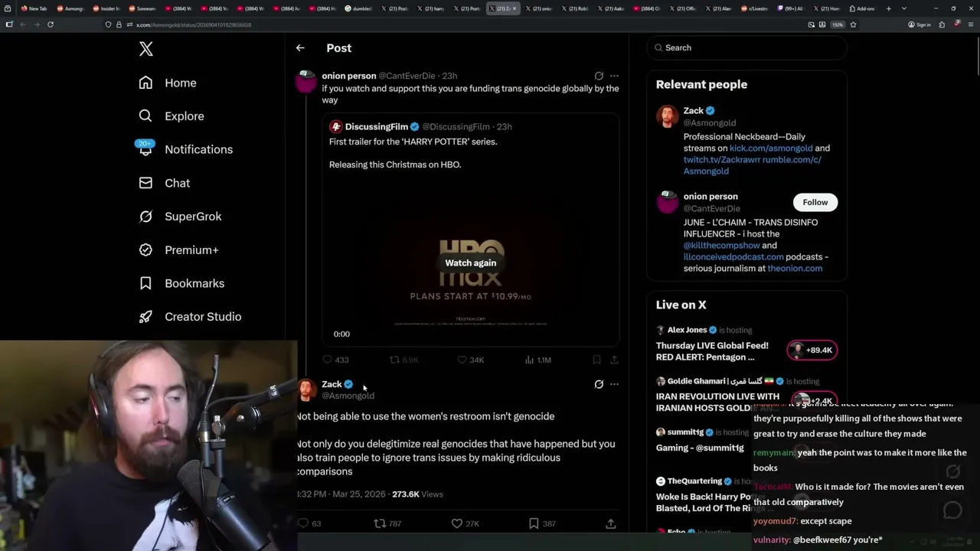Click the 273.6K Views count
This screenshot has width=980, height=551.
point(417,494)
